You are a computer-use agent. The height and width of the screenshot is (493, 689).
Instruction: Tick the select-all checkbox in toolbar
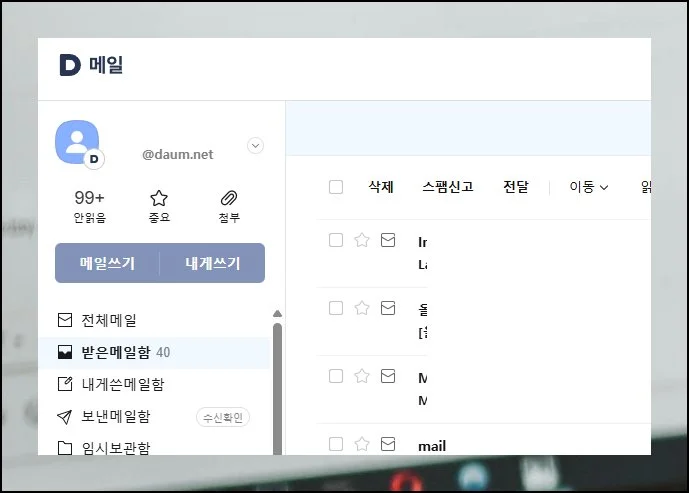coord(336,187)
